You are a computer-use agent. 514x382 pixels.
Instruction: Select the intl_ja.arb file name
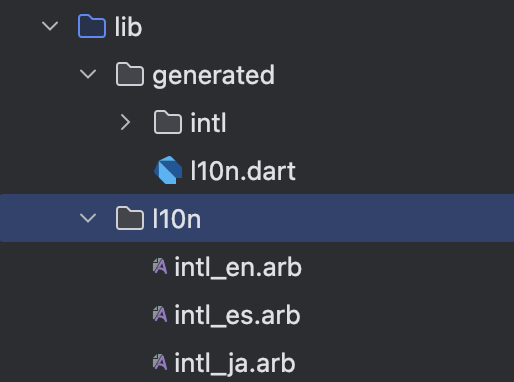pyautogui.click(x=235, y=364)
